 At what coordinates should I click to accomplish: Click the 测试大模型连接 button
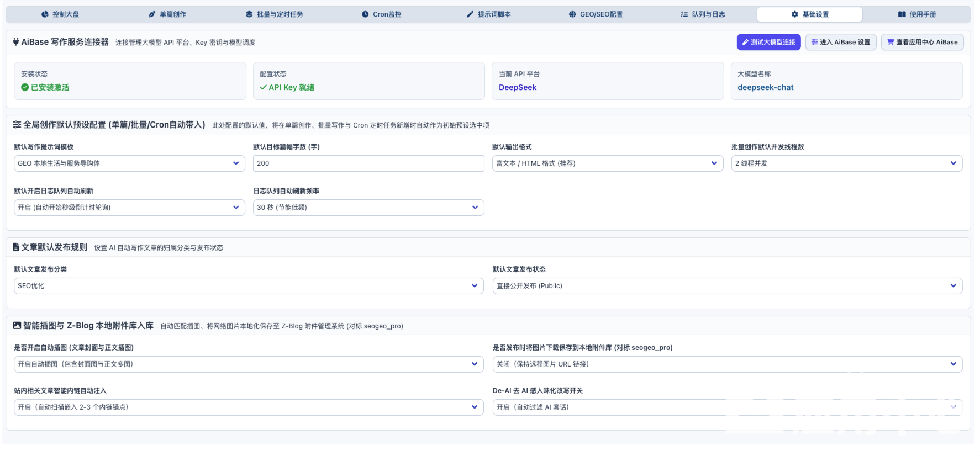(x=768, y=42)
